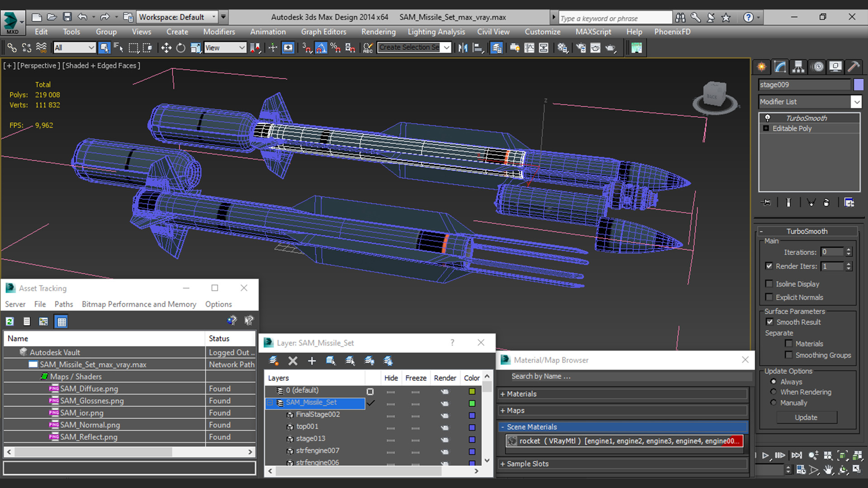868x488 pixels.
Task: Open the MAXScript menu
Action: coord(593,32)
